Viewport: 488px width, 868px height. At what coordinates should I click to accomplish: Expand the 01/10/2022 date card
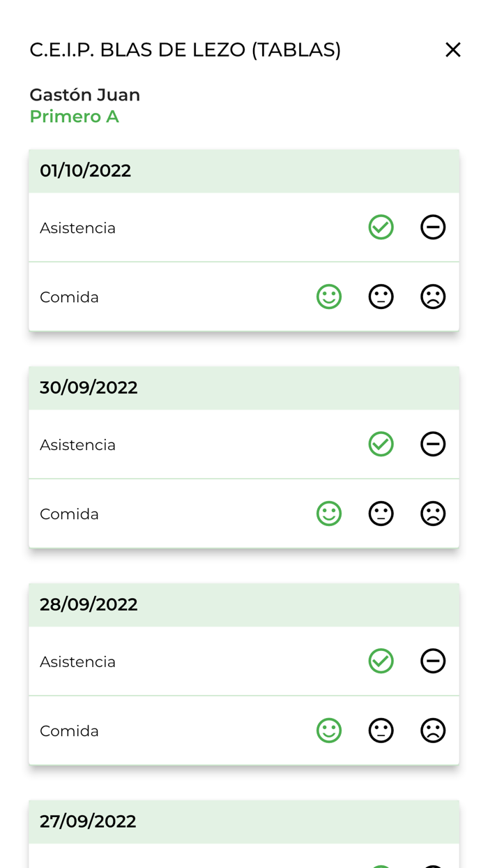[x=244, y=170]
